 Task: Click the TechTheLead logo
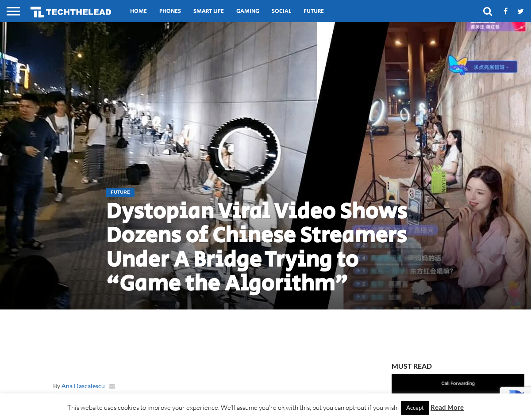click(71, 11)
